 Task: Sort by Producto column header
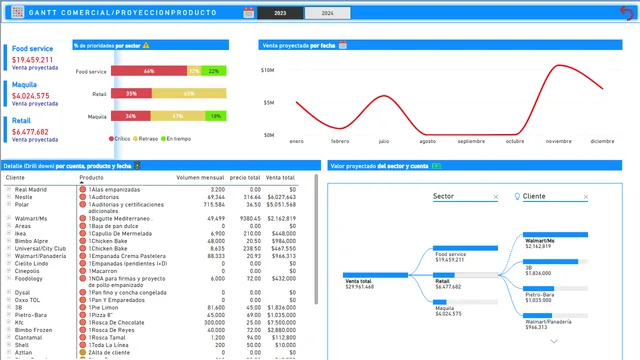91,178
